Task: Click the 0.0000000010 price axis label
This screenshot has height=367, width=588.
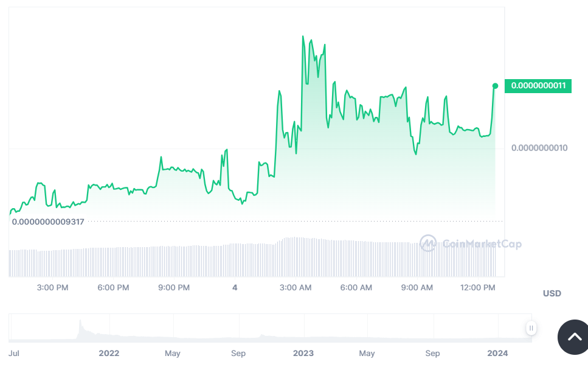Action: tap(539, 148)
